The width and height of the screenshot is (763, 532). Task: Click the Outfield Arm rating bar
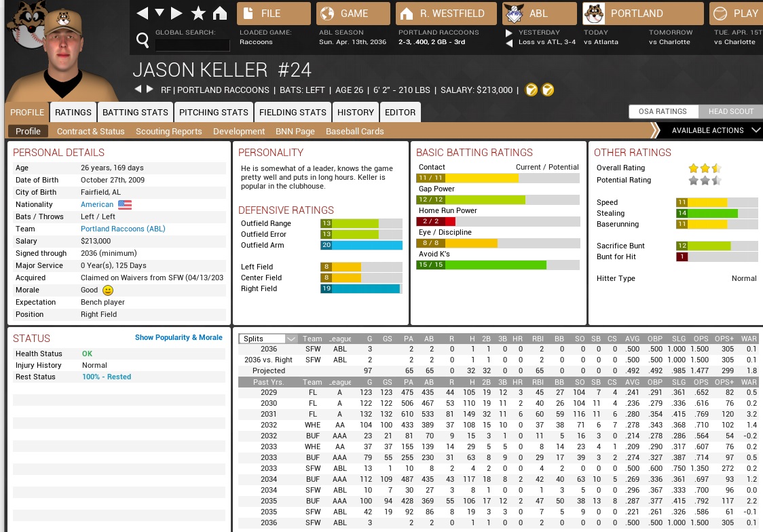pos(360,246)
